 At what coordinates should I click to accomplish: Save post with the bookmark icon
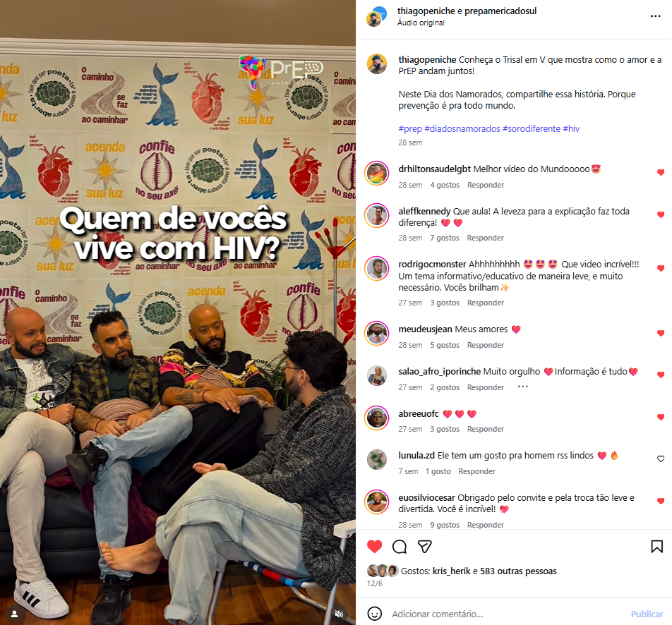point(656,546)
